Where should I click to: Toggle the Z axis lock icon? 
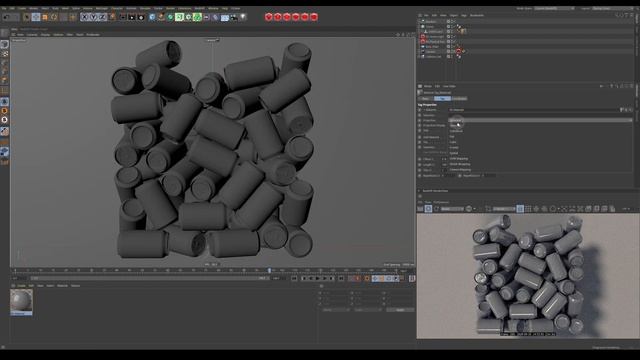coord(102,17)
